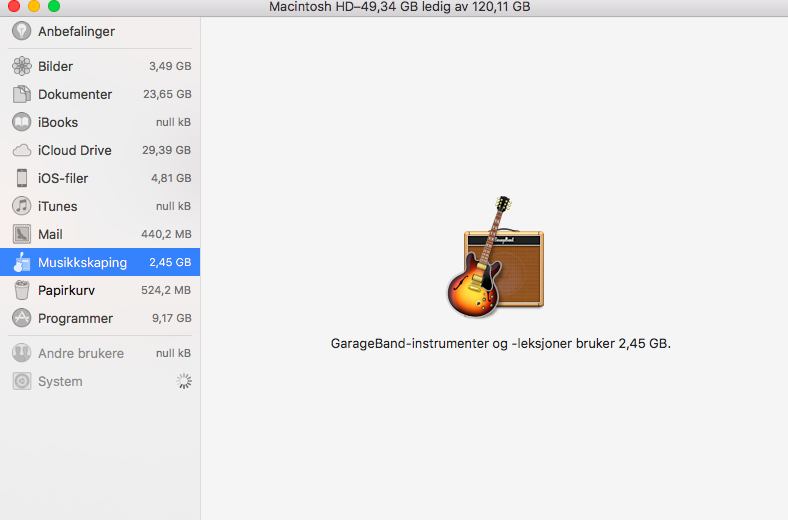Click the null kB value for iBooks
This screenshot has height=520, width=788.
click(173, 122)
